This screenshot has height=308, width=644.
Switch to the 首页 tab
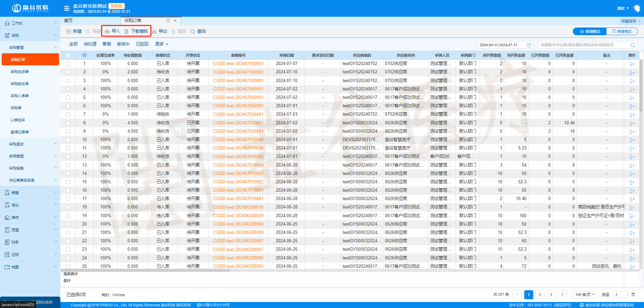click(68, 20)
